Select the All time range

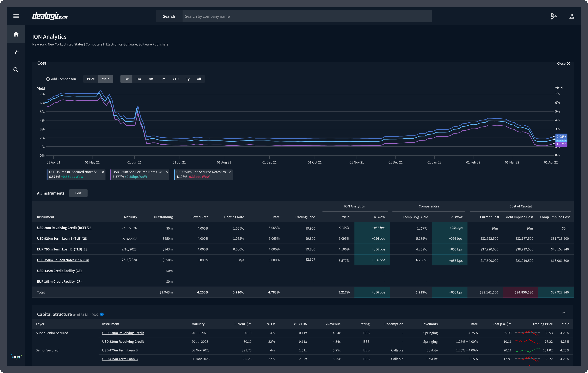199,79
